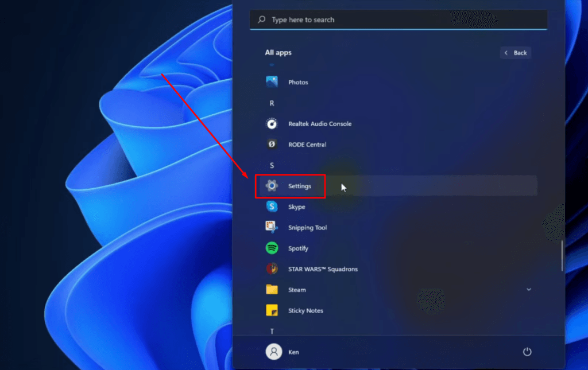Click the letter S section header

pos(272,165)
